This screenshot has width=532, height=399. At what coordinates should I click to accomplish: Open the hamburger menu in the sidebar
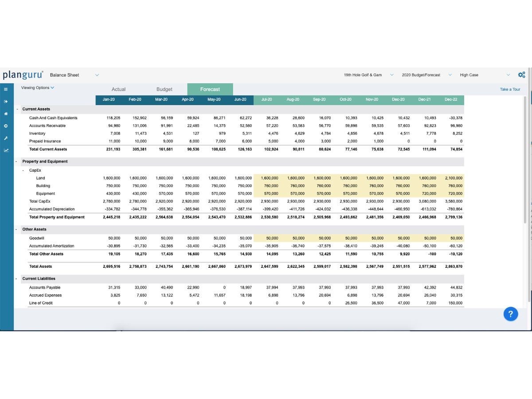coord(6,89)
